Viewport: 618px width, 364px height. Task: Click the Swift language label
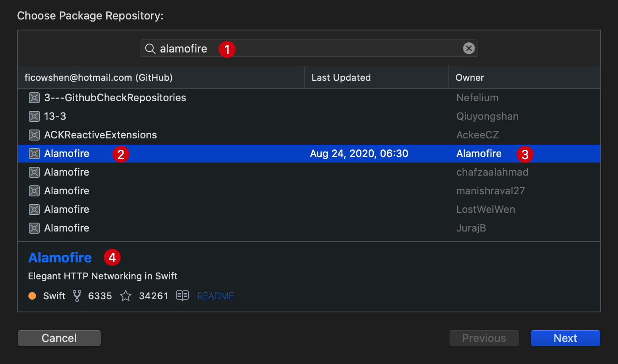[x=54, y=296]
